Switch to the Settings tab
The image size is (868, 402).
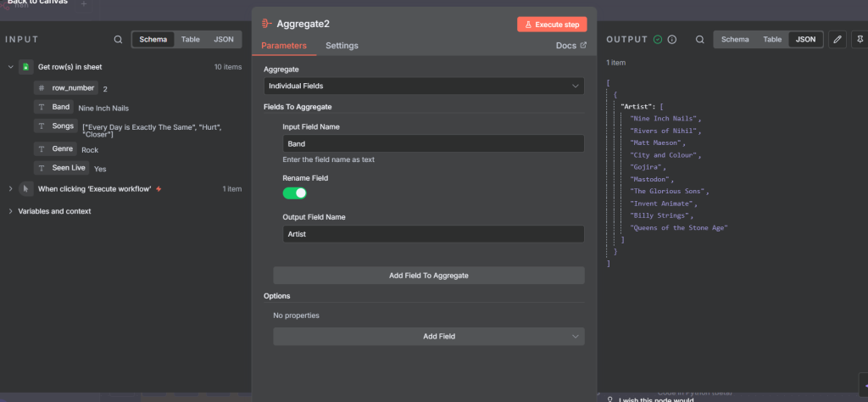point(342,46)
